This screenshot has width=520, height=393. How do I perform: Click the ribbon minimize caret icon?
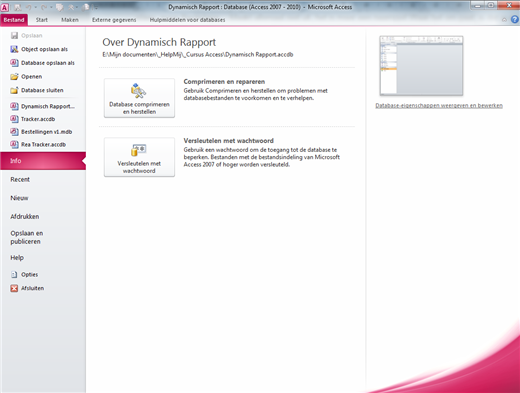click(504, 20)
